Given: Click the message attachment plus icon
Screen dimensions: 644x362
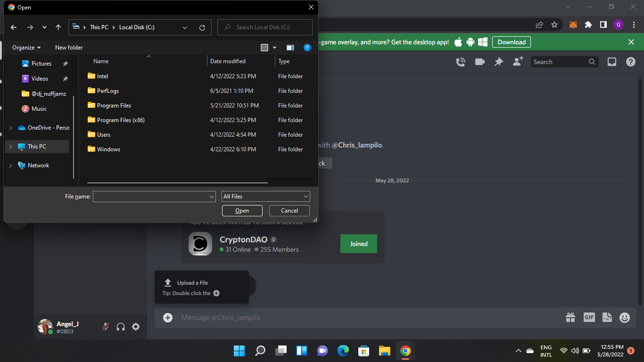Looking at the screenshot, I should pos(168,318).
